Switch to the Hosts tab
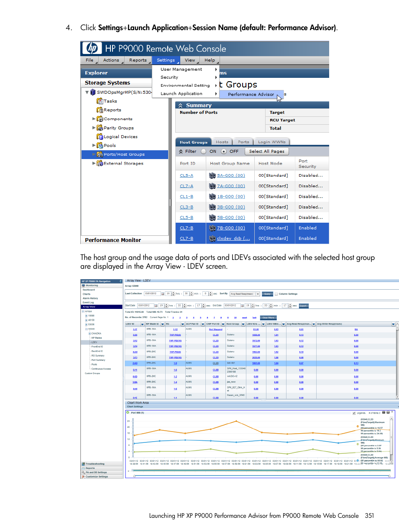Screen dimensions: 399x532 [222, 142]
